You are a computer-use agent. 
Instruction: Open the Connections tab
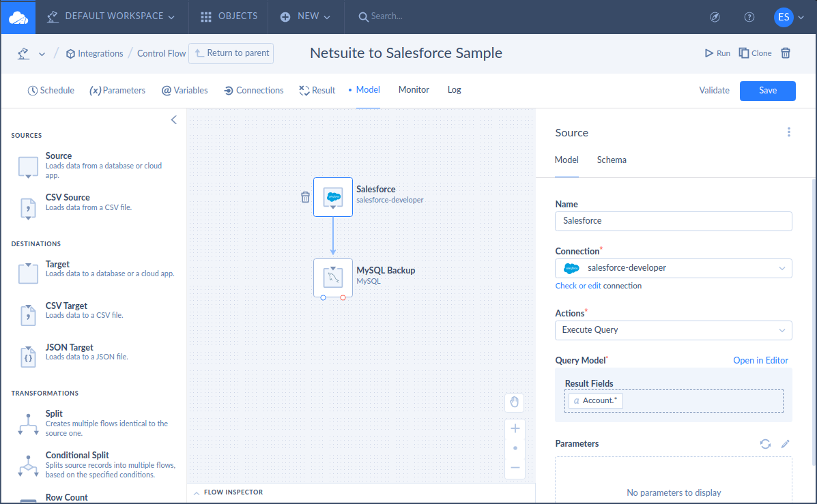pos(254,91)
